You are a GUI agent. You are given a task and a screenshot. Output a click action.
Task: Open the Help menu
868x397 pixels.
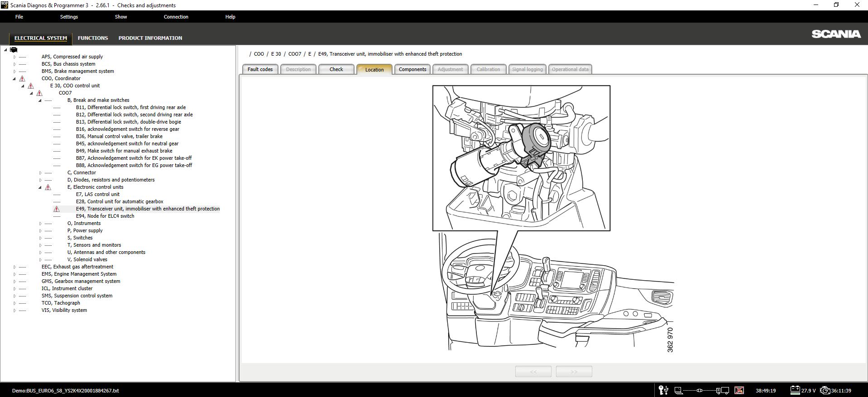230,17
